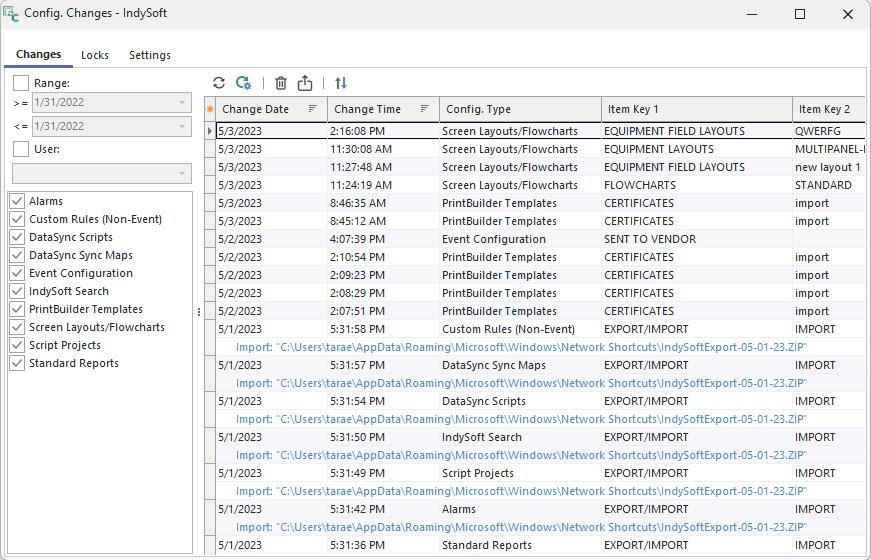This screenshot has width=871, height=560.
Task: Uncheck Script Projects checkbox
Action: tap(17, 345)
